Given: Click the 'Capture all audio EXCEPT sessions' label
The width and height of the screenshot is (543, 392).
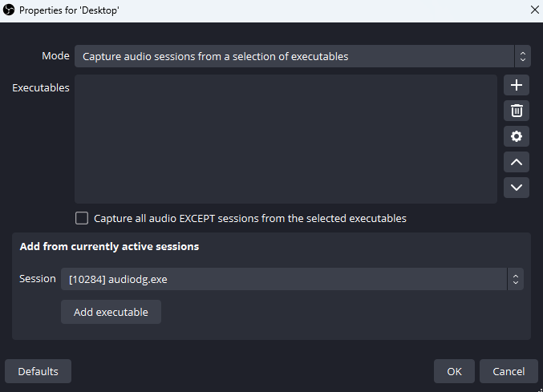Looking at the screenshot, I should point(250,219).
